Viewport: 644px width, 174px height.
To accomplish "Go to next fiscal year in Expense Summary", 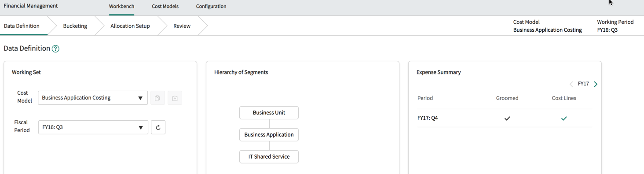I will 596,84.
